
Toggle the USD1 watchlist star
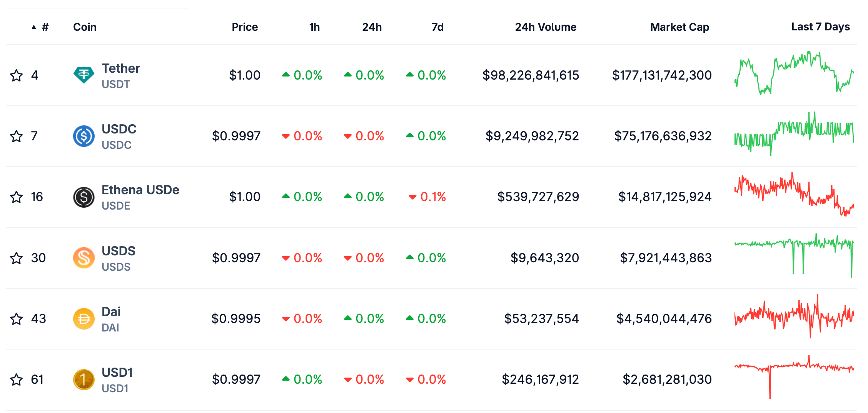pyautogui.click(x=17, y=380)
